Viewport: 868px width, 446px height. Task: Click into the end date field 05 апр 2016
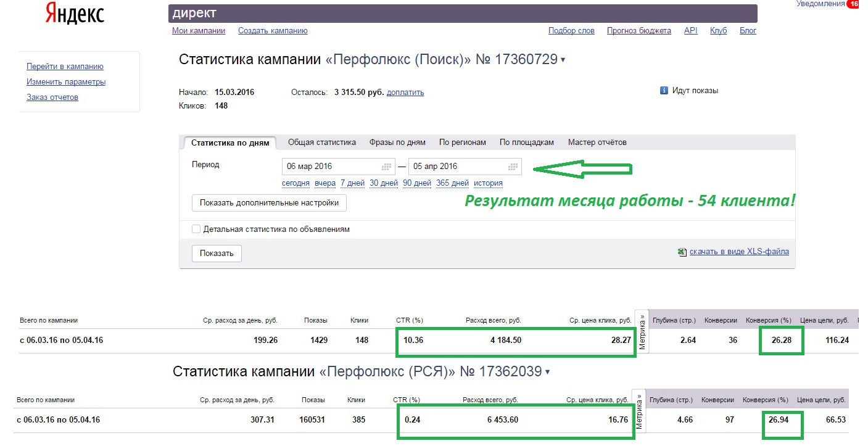click(465, 167)
